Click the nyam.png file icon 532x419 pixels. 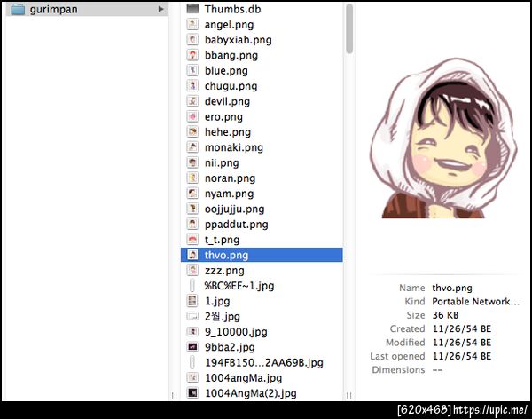pos(192,194)
